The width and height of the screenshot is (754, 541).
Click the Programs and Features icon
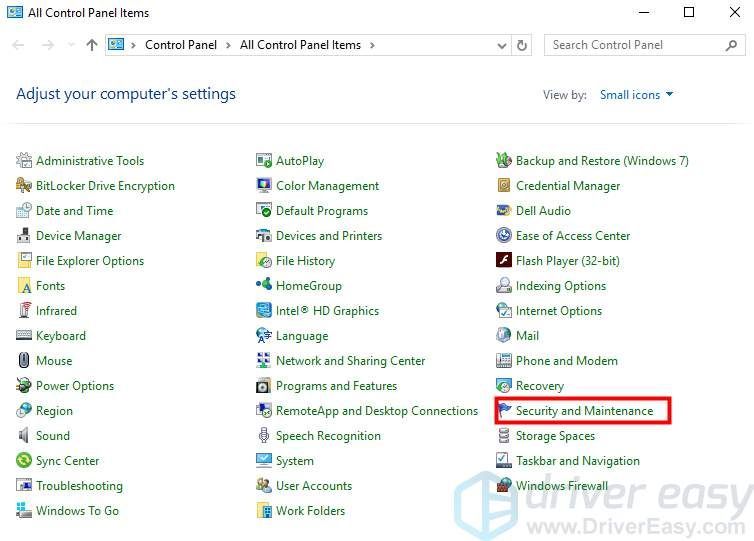tap(264, 385)
